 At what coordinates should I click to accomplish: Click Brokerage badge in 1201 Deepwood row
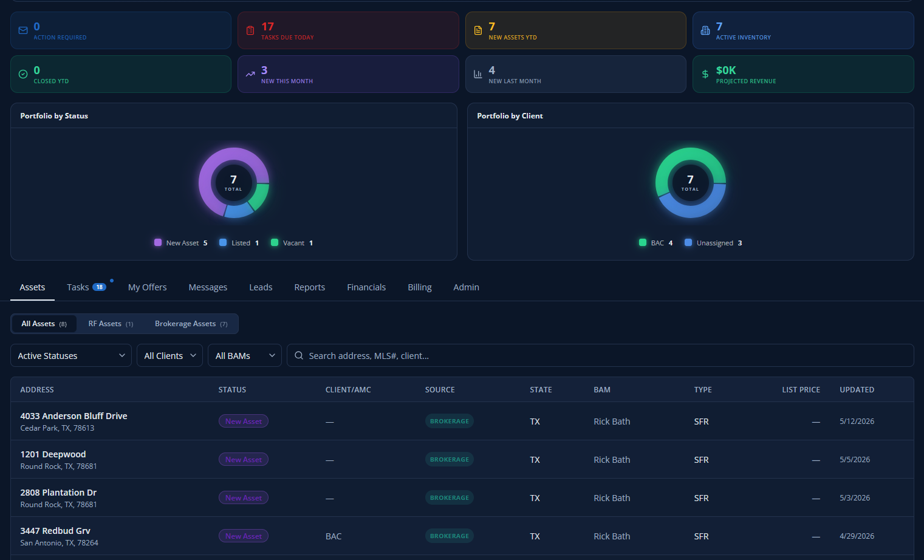[450, 460]
